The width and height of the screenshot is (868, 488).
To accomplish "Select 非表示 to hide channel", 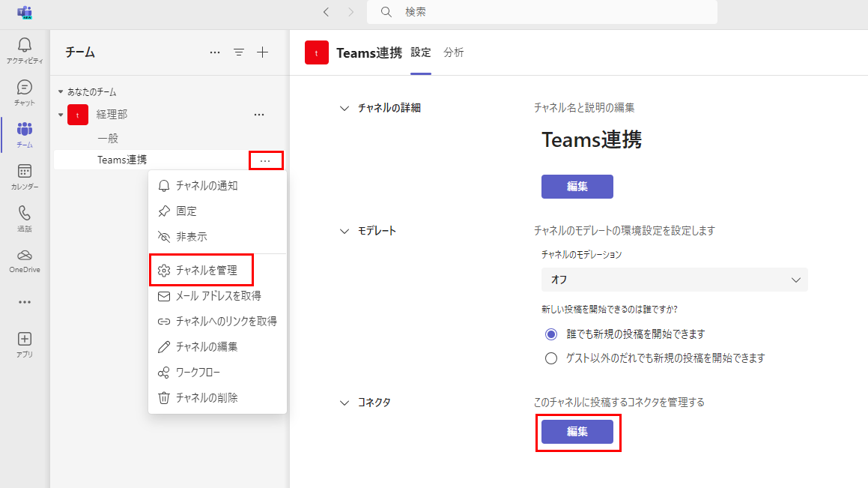I will [217, 237].
